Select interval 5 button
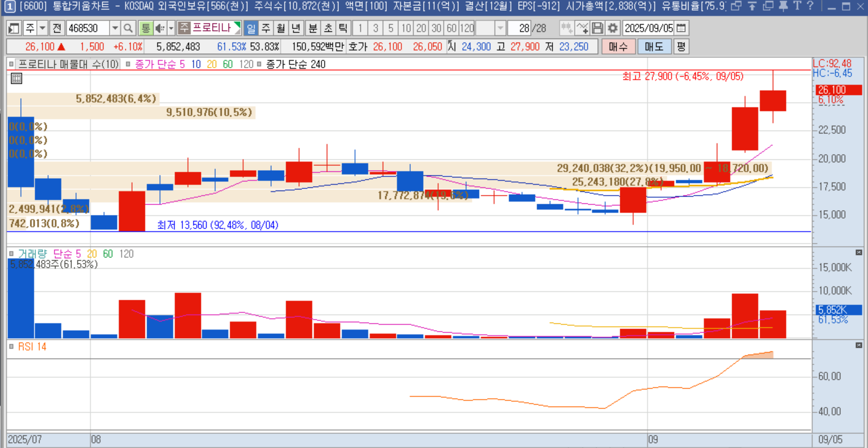Viewport: 868px width, 448px height. [391, 28]
